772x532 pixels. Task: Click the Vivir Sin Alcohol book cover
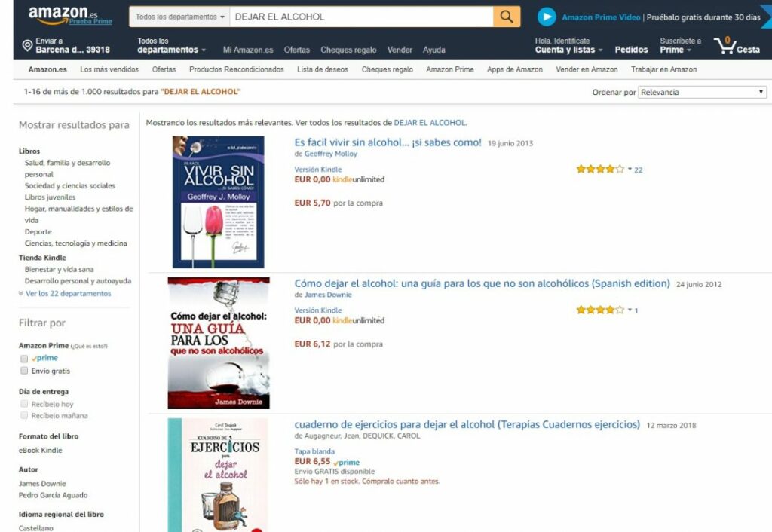[x=218, y=202]
